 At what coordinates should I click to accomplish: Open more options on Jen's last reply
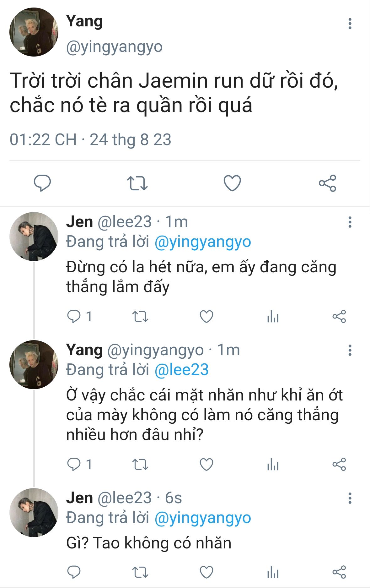[350, 498]
